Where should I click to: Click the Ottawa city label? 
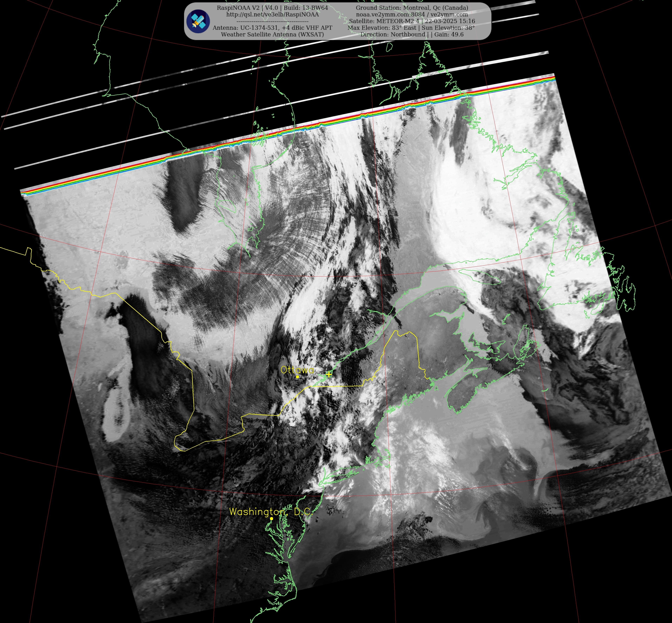[297, 370]
